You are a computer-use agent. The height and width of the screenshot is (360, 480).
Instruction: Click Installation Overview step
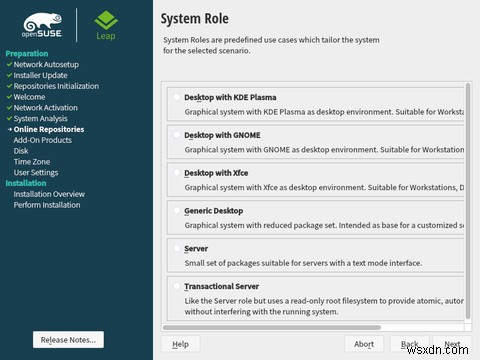coord(49,194)
